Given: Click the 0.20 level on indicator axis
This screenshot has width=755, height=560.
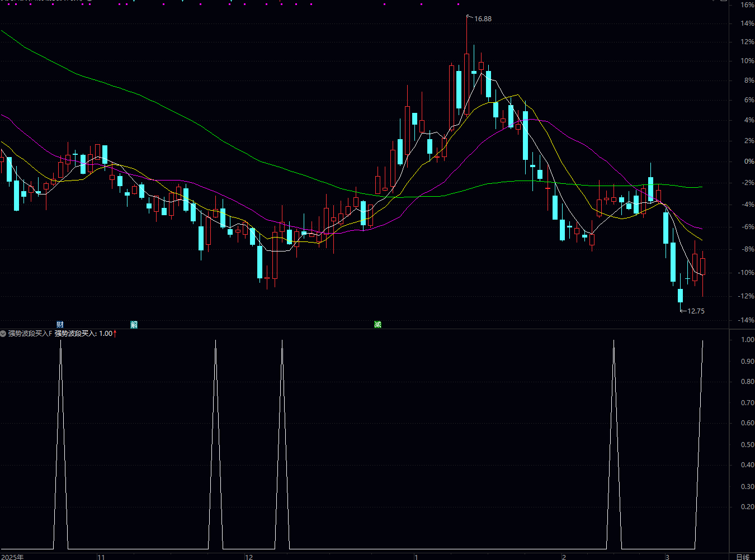Looking at the screenshot, I should 748,507.
